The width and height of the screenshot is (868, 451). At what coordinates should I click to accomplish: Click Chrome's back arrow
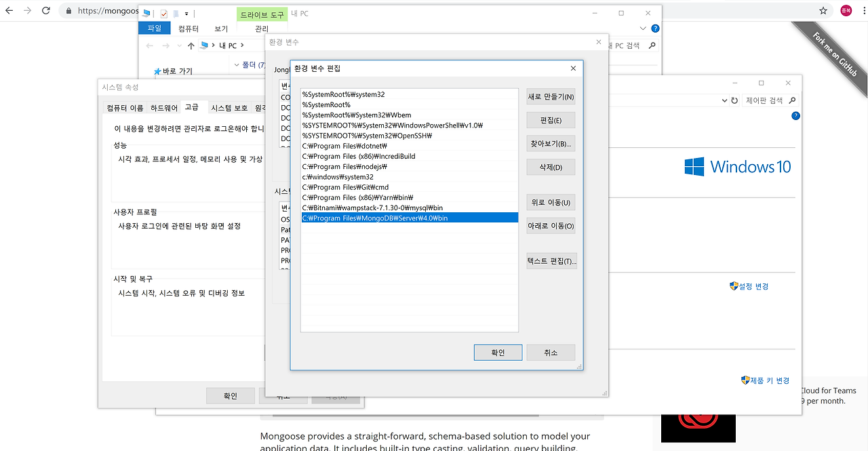pos(9,11)
